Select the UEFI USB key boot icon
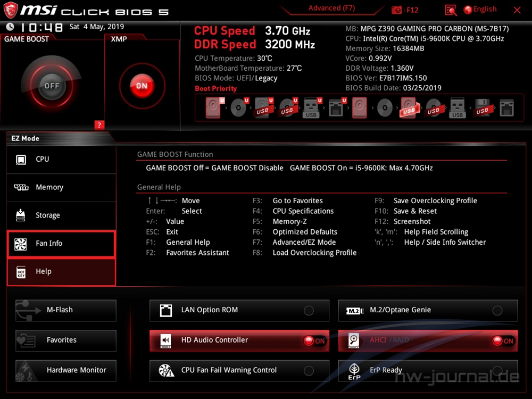 (312, 108)
